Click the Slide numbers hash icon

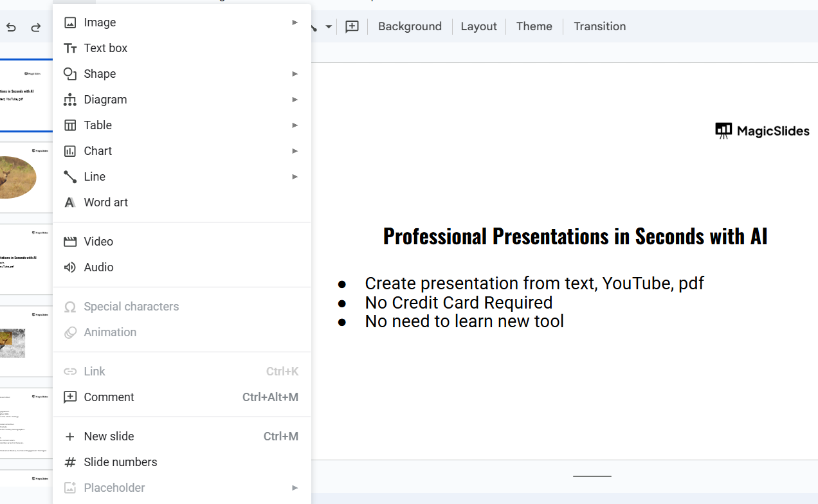click(70, 462)
